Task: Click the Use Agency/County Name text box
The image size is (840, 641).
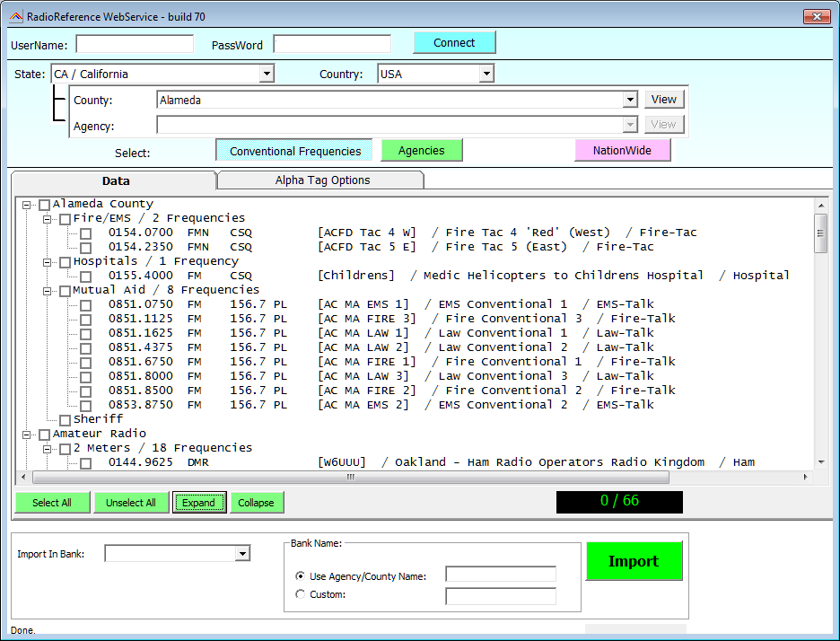Action: [501, 575]
